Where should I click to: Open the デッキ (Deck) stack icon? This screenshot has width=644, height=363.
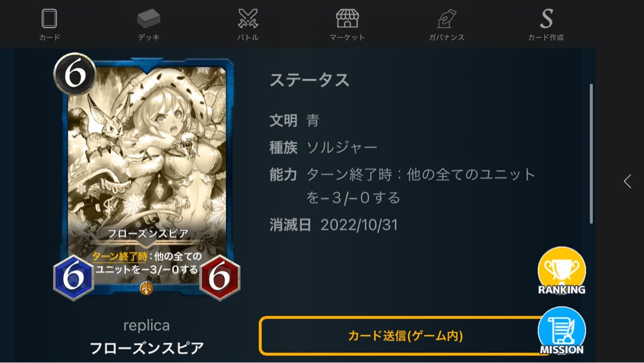click(148, 19)
